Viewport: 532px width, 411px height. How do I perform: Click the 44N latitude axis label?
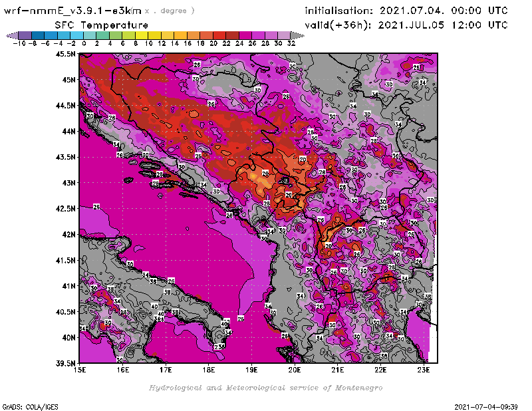click(x=68, y=131)
